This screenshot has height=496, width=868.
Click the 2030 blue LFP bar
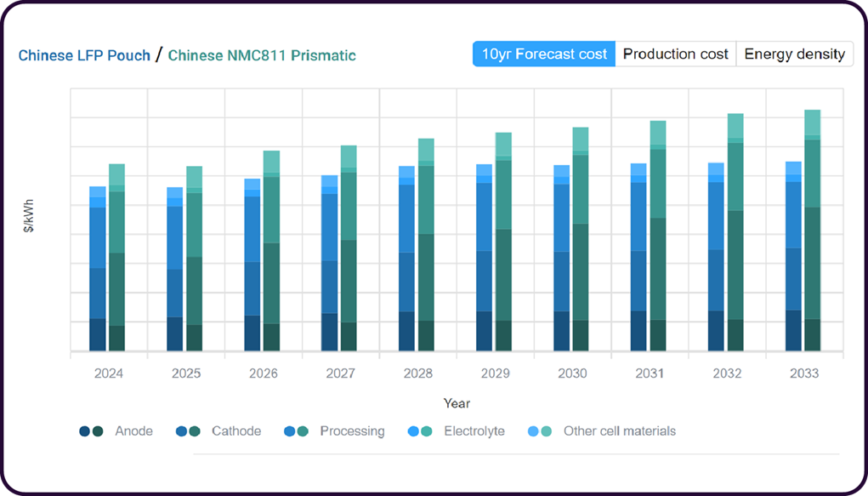coord(561,258)
